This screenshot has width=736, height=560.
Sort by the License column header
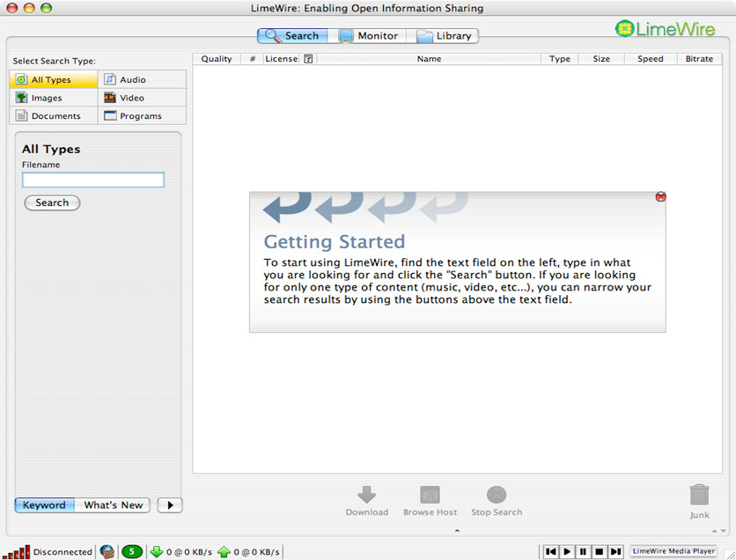click(x=281, y=59)
